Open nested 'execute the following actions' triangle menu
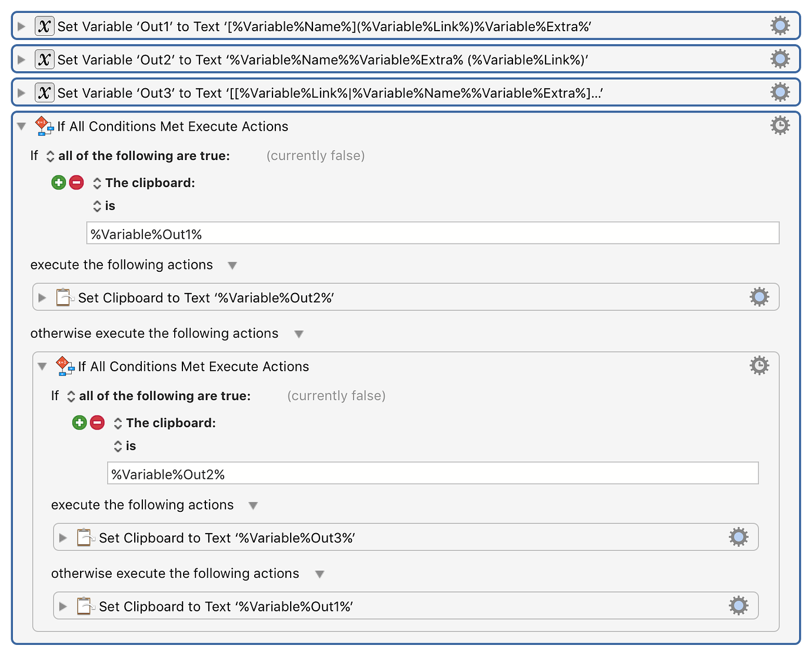Viewport: 812px width, 659px height. 254,505
